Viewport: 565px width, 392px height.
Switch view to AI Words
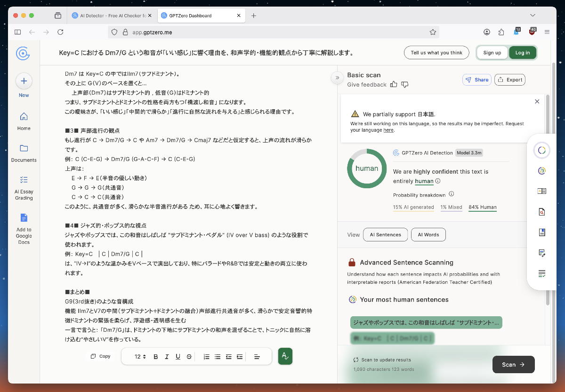(x=428, y=234)
